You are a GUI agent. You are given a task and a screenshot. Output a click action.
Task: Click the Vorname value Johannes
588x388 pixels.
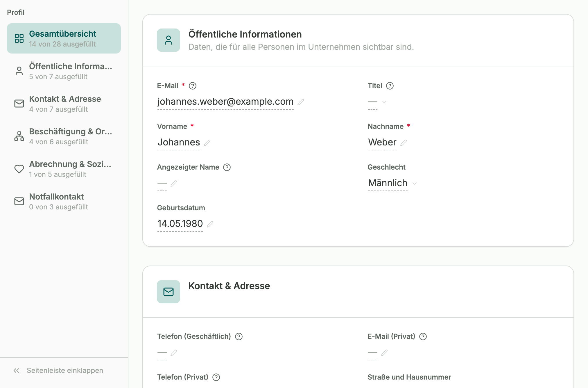(x=179, y=142)
